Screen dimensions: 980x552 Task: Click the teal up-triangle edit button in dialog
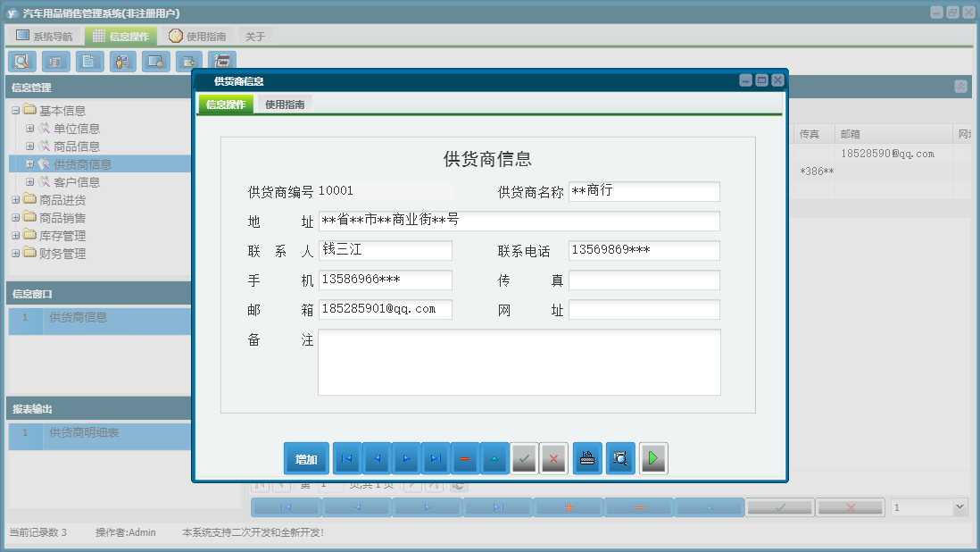(x=494, y=458)
